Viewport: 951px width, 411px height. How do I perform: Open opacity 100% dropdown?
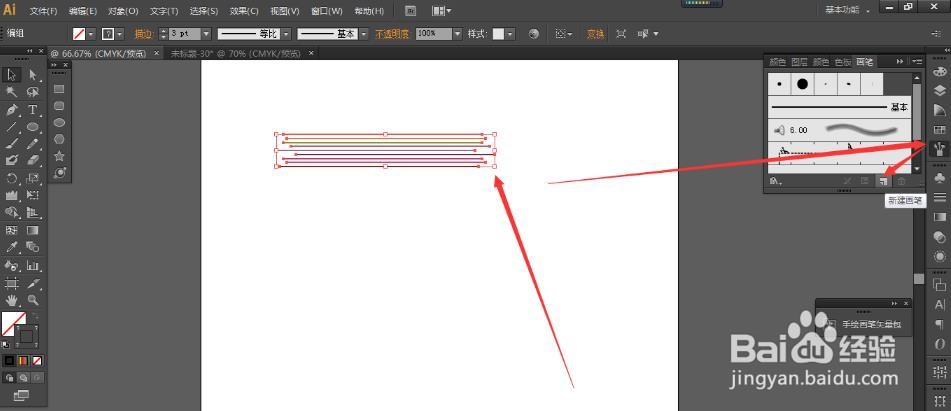click(x=457, y=34)
